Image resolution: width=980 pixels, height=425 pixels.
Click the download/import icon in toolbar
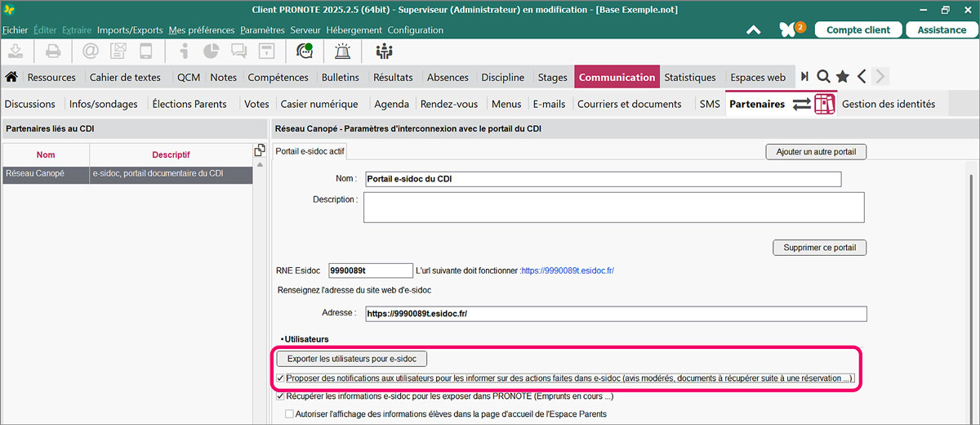(x=16, y=51)
